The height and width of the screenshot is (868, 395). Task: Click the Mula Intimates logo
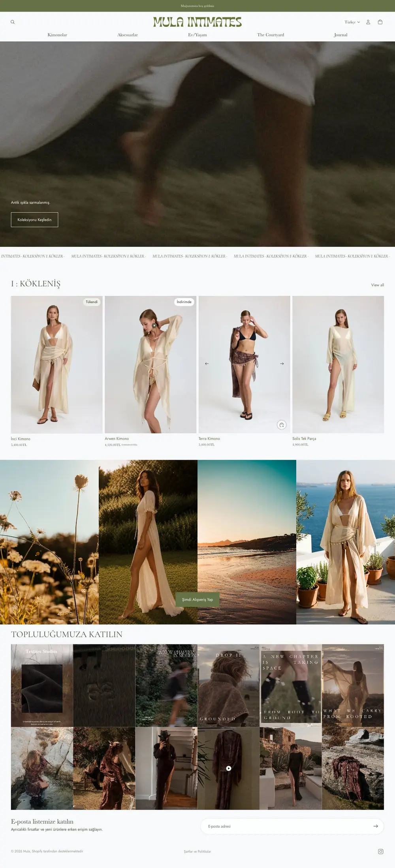197,22
